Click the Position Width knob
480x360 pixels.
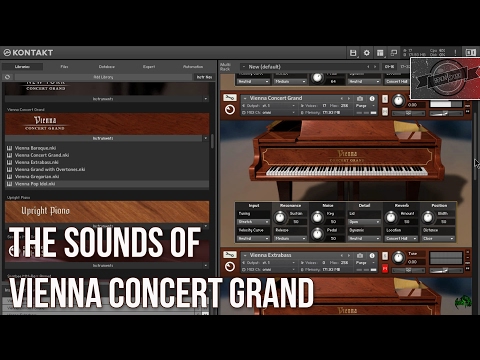click(428, 218)
